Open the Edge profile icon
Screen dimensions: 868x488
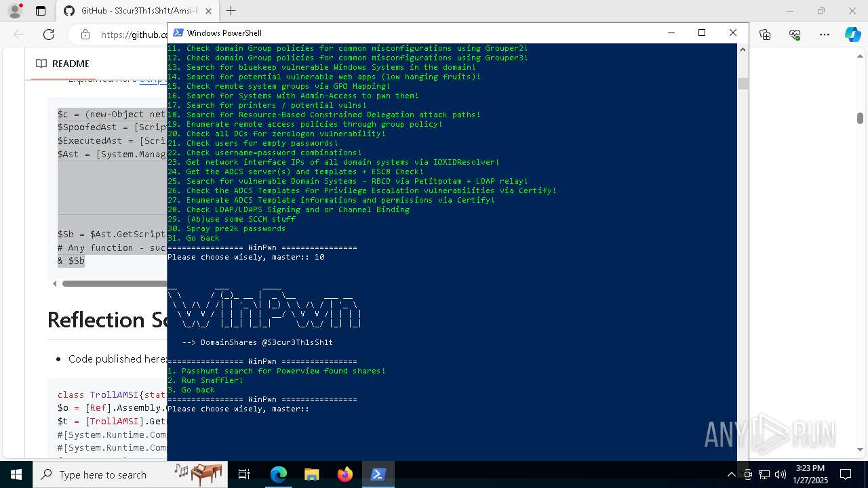tap(14, 11)
